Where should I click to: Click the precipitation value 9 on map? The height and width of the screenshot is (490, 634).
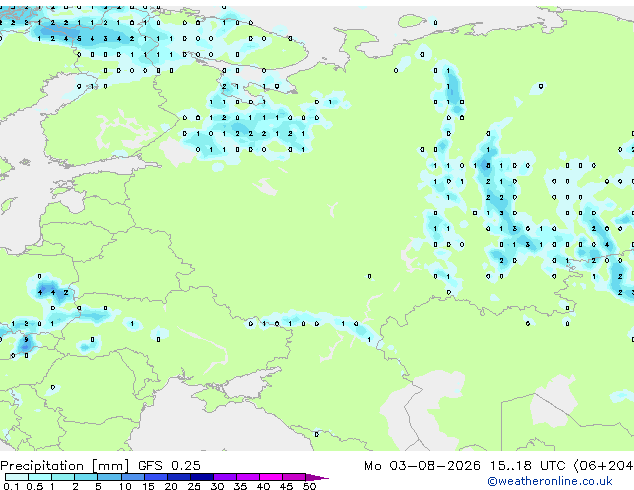click(x=26, y=340)
